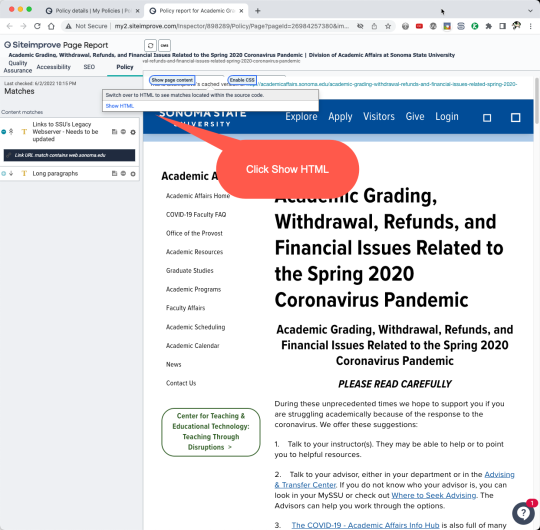The image size is (540, 530).
Task: Click the browser home icon
Action: (51, 26)
